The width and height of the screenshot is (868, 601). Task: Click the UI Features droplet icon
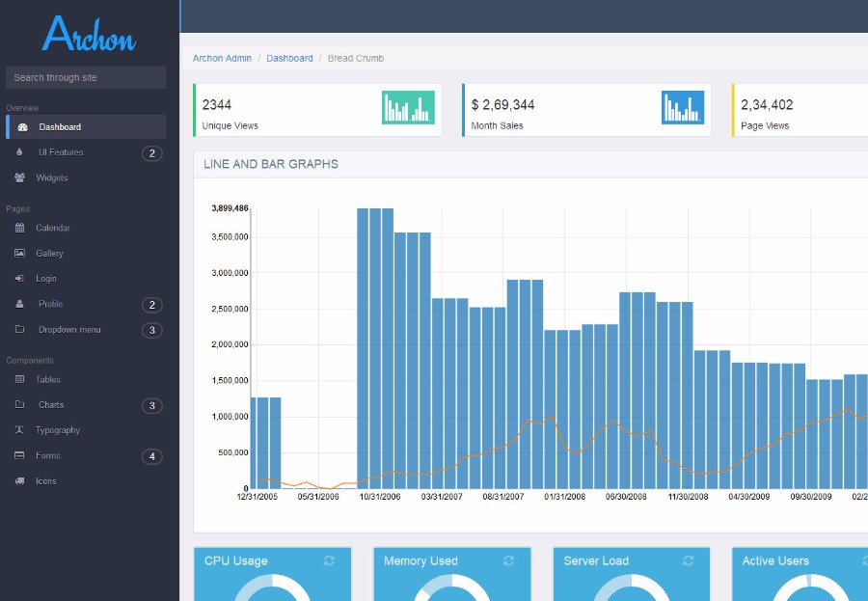[19, 151]
